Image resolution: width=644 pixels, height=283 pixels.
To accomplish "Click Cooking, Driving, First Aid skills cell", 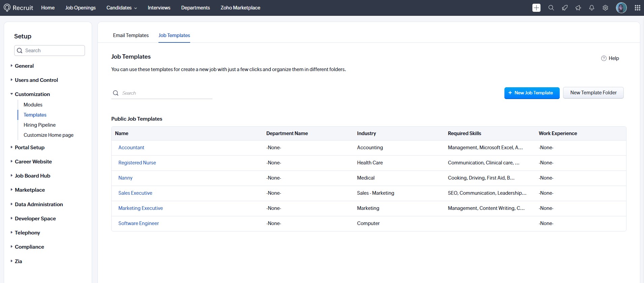I will (481, 178).
